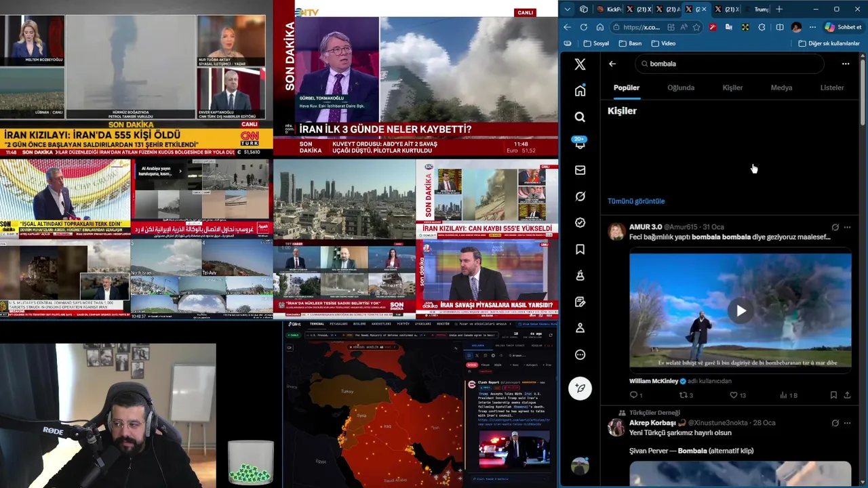Open notifications bell with 20+ badge
The image size is (868, 488).
coord(580,143)
